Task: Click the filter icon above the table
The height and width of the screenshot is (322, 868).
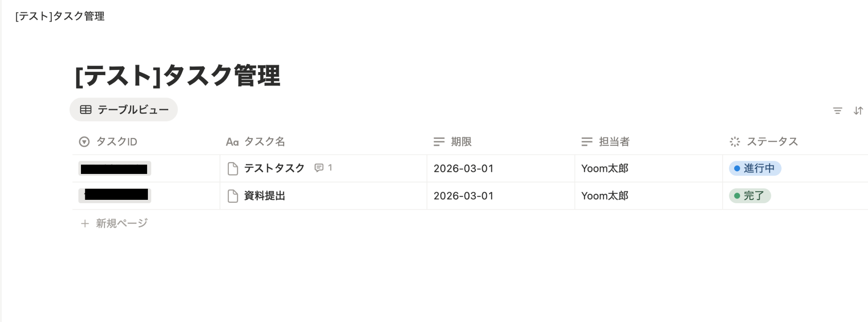Action: pos(837,111)
